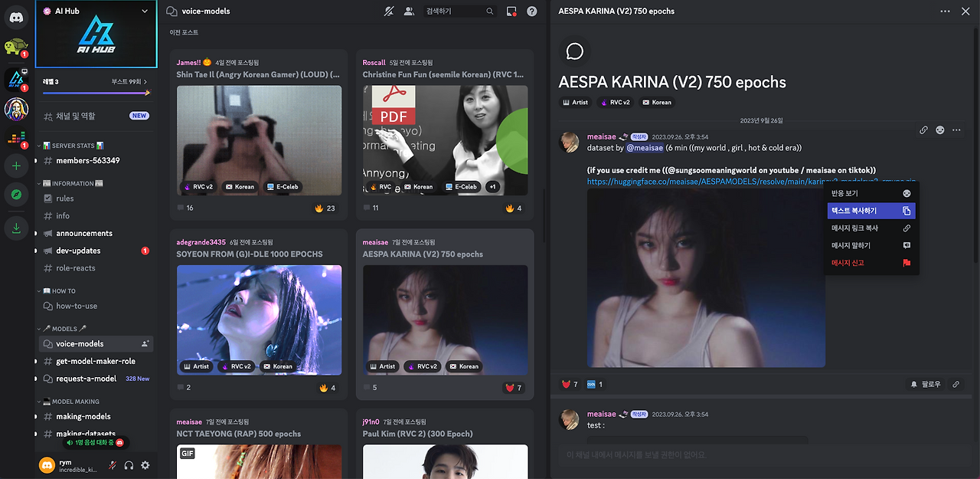Open the explore servers compass icon

point(15,195)
